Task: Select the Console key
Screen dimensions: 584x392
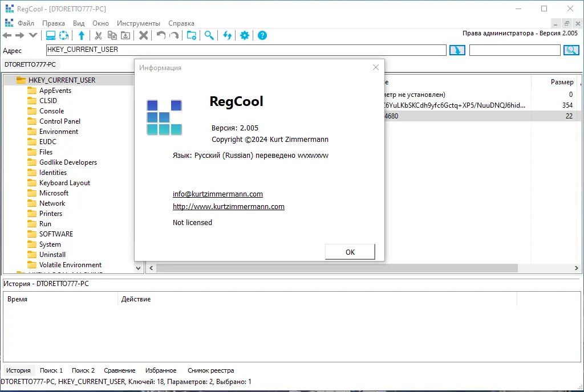Action: click(x=51, y=111)
